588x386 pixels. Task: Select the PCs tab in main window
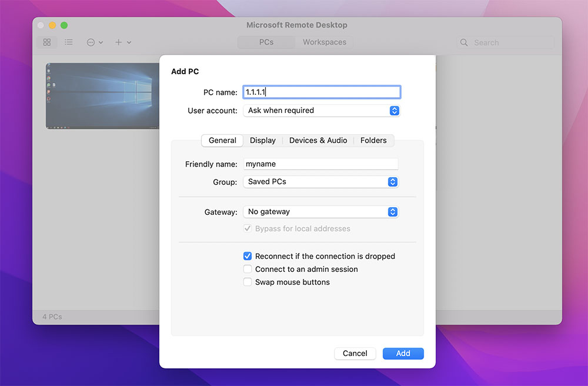point(266,42)
